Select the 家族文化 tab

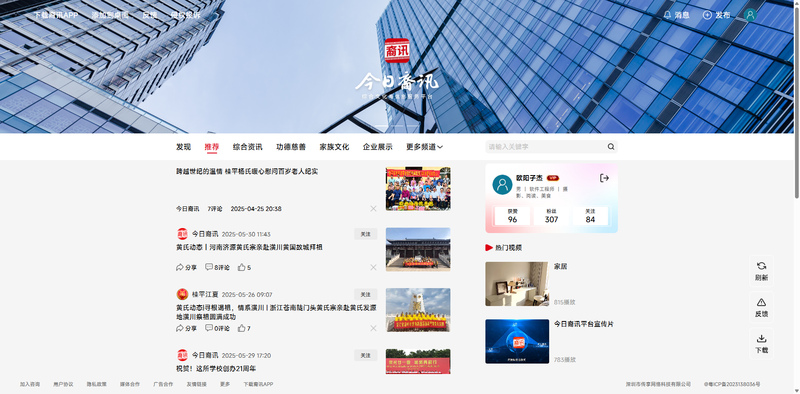click(x=334, y=147)
